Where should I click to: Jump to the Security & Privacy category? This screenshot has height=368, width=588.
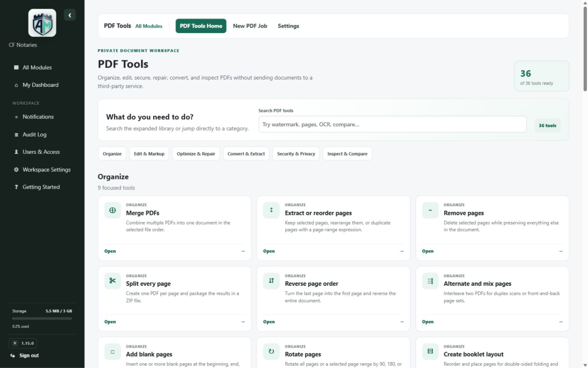click(296, 154)
